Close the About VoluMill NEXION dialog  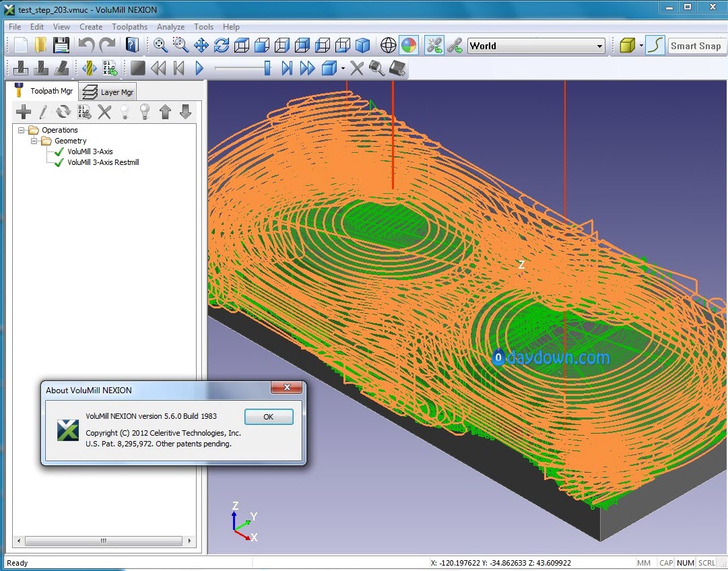[287, 387]
